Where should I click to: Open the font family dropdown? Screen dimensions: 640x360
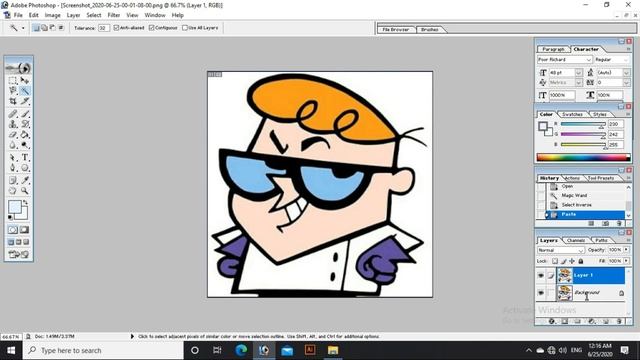589,60
